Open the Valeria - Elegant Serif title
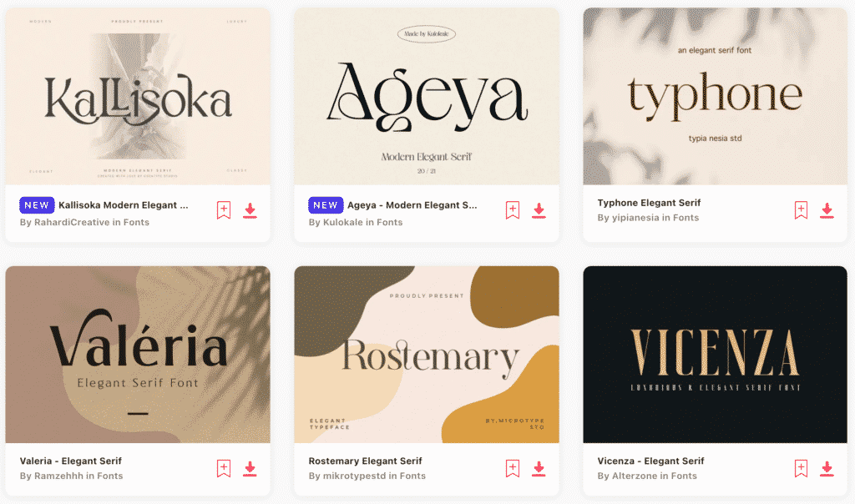Screen dimensions: 855x504 71,461
